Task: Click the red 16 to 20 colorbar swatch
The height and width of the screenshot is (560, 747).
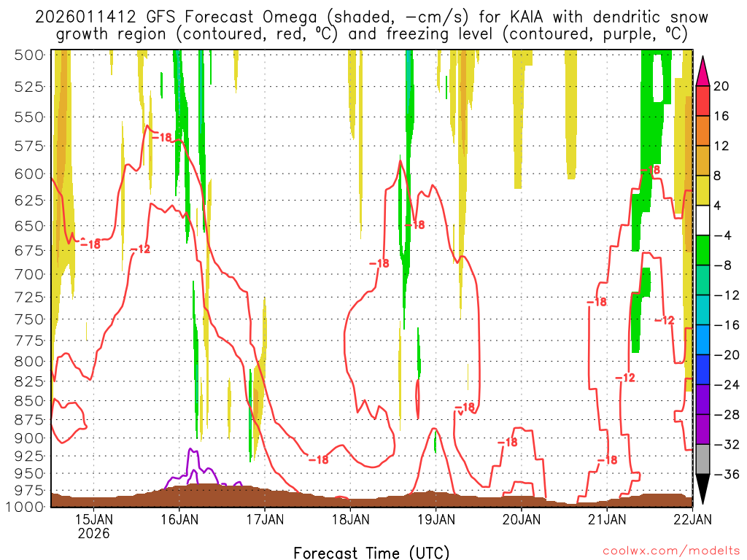Action: [703, 101]
